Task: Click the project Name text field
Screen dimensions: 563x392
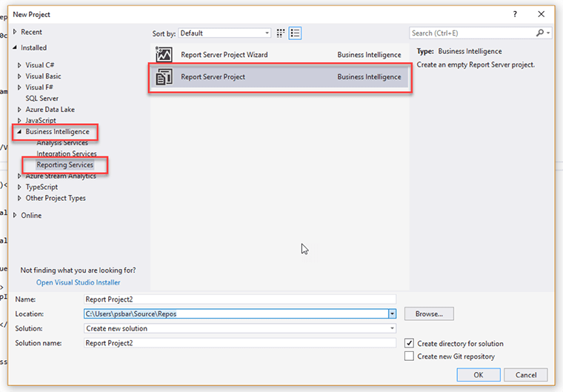Action: coord(241,299)
